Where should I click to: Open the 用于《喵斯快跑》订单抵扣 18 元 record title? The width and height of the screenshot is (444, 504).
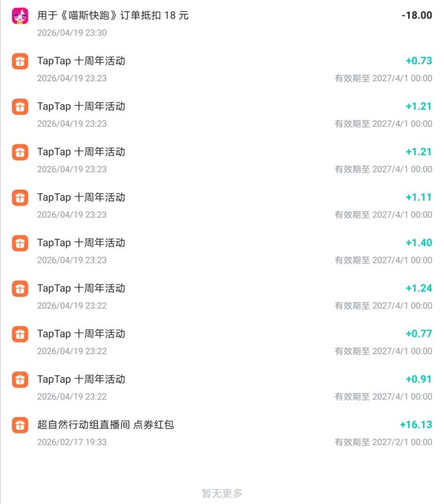point(113,15)
